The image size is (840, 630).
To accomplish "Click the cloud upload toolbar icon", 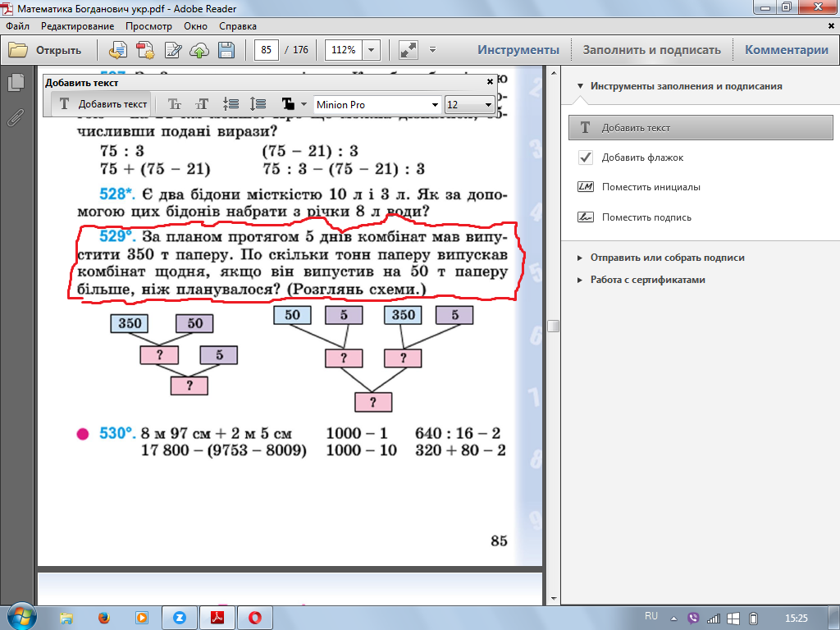I will coord(199,50).
